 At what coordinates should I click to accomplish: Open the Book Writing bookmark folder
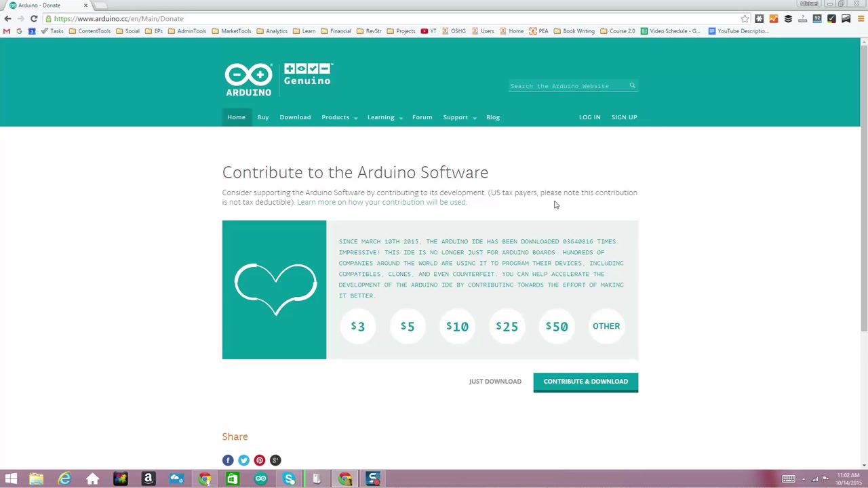(x=574, y=31)
